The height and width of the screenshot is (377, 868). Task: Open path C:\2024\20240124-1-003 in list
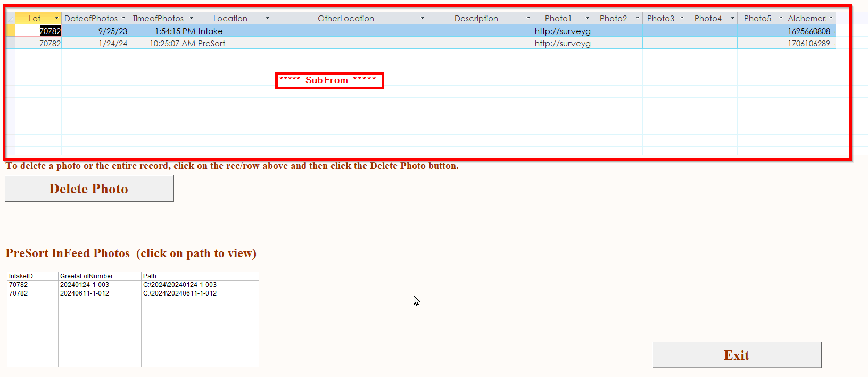pos(180,285)
